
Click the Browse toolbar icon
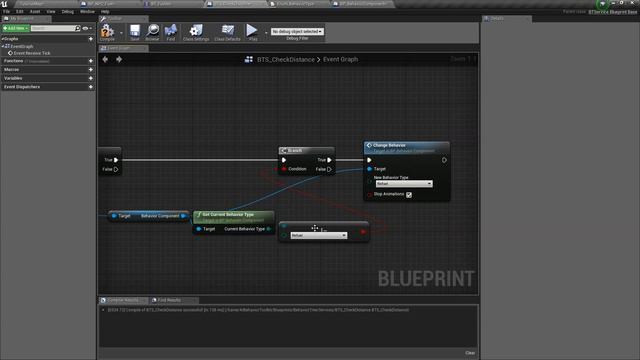(x=153, y=32)
